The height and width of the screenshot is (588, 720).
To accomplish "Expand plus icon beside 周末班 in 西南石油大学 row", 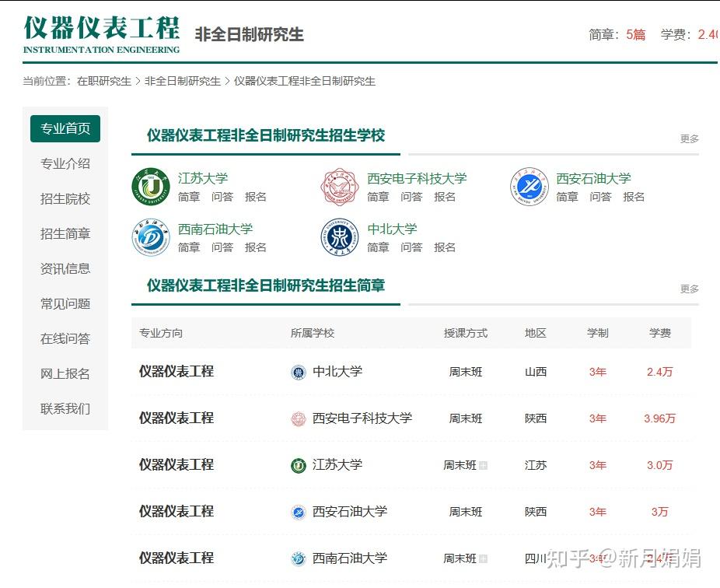I will tap(483, 559).
